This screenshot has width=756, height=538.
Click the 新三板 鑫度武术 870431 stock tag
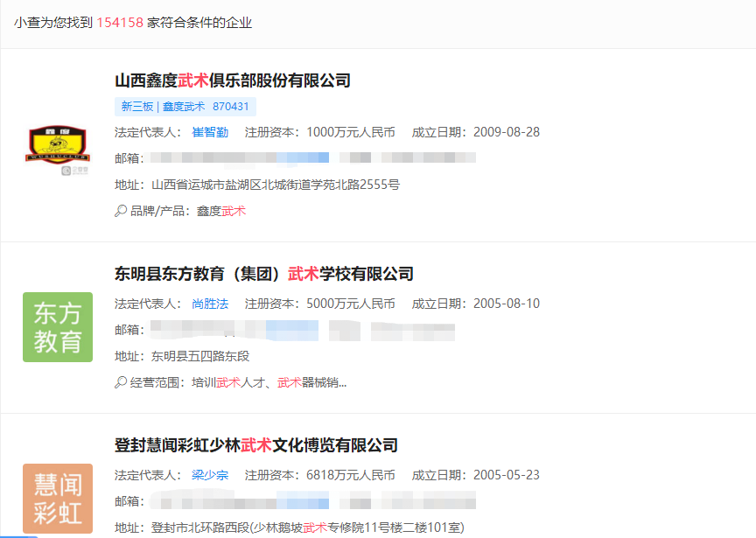pyautogui.click(x=185, y=107)
